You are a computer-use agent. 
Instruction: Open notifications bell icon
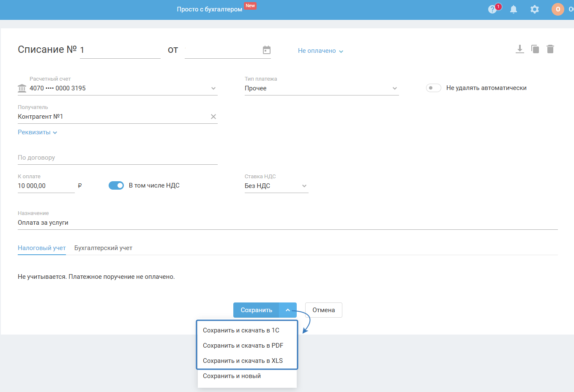[x=514, y=9]
